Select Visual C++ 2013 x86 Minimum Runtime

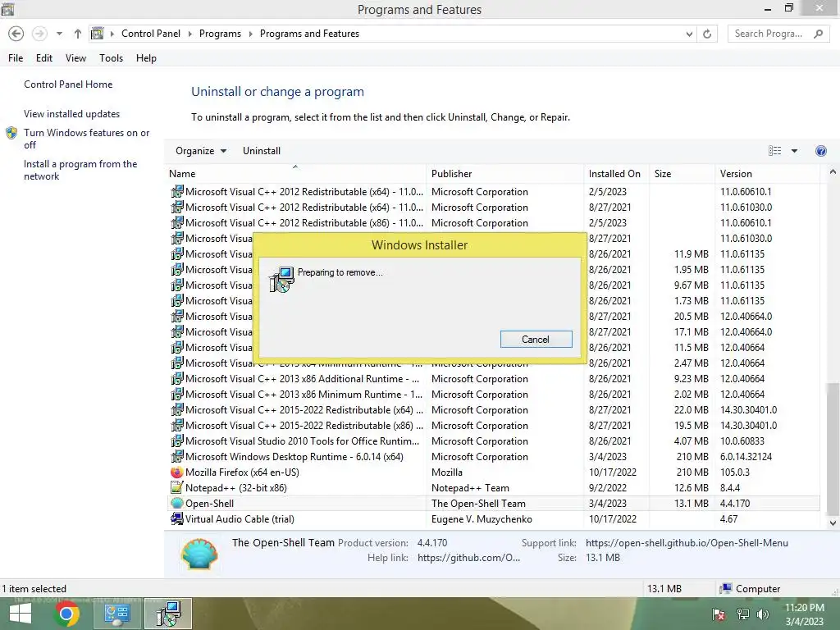[494, 395]
